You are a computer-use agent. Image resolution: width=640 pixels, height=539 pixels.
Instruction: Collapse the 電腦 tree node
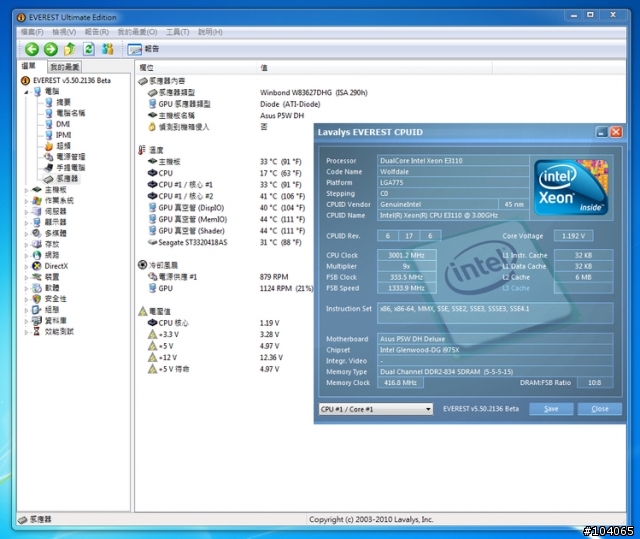click(27, 92)
